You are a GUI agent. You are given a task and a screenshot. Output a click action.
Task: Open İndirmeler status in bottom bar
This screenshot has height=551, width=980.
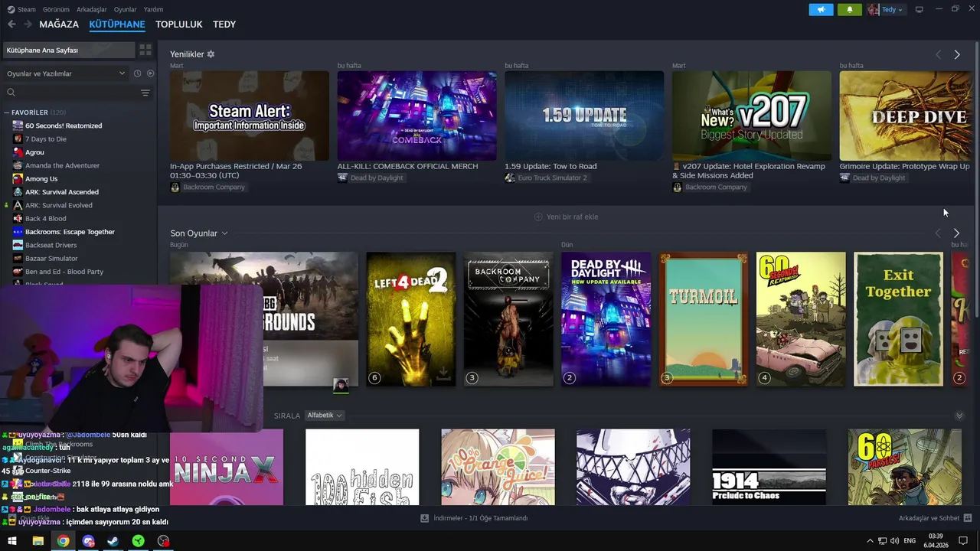[474, 518]
